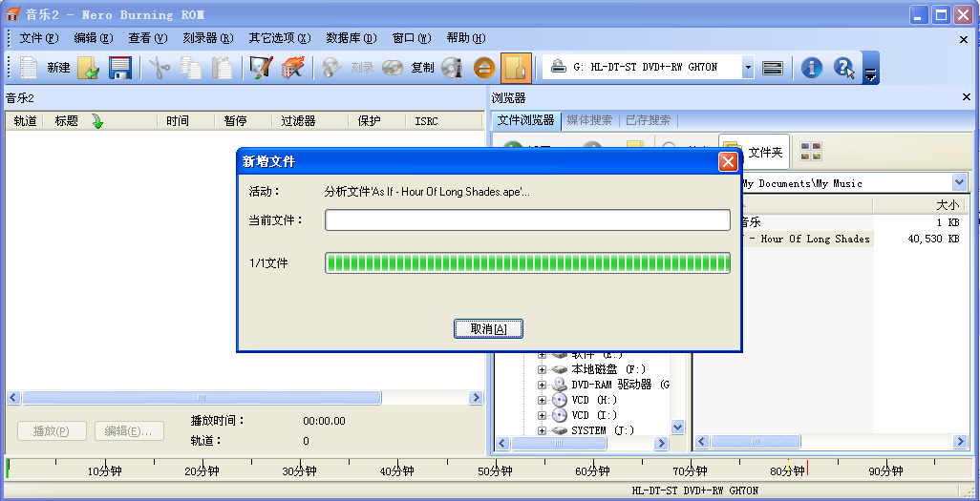
Task: Click the 刻录 burn disc button
Action: [x=348, y=68]
